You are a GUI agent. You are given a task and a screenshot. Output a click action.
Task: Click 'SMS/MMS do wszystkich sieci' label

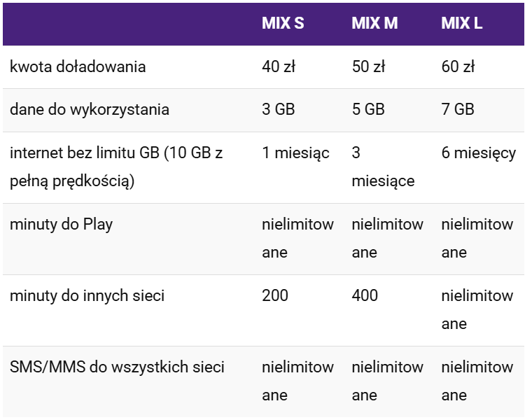pyautogui.click(x=117, y=367)
